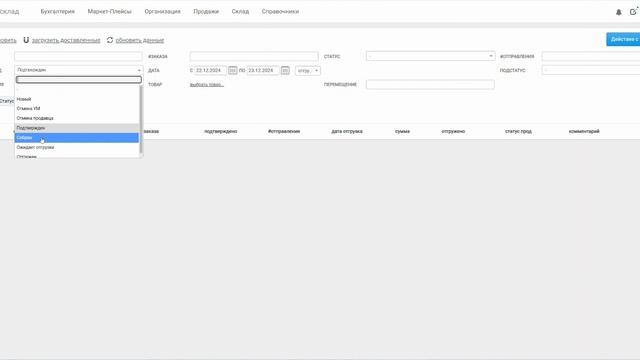Open the Маркет-Плейсы menu
This screenshot has height=360, width=640.
click(x=109, y=11)
